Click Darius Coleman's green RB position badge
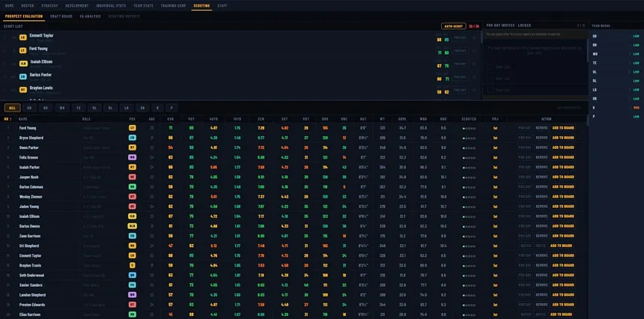This screenshot has height=319, width=644. point(133,186)
